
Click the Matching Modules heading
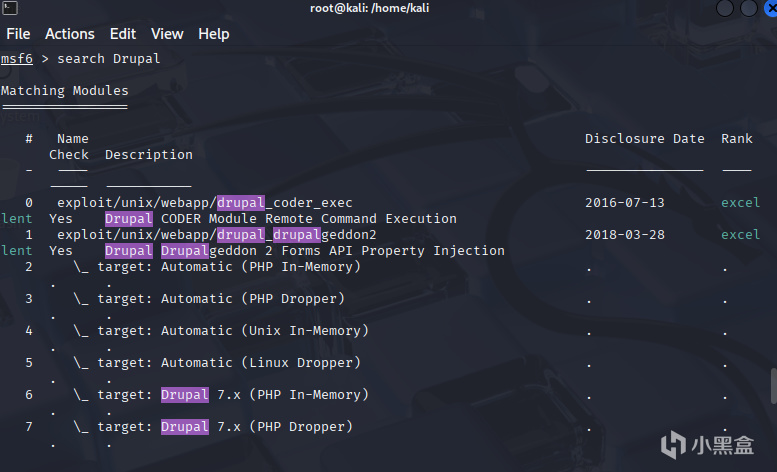click(64, 90)
